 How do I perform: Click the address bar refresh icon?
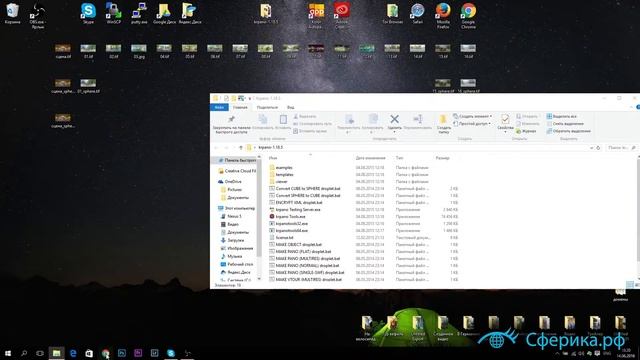click(x=598, y=147)
